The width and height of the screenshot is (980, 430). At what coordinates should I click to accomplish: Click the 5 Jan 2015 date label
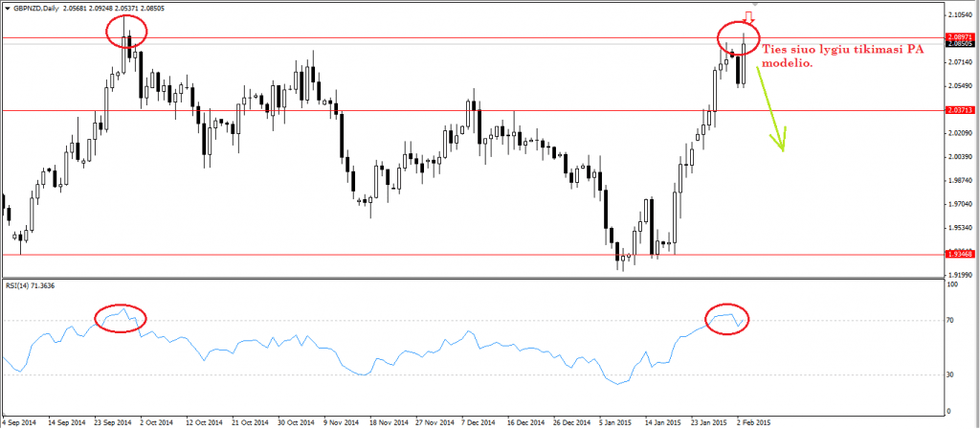pos(616,422)
